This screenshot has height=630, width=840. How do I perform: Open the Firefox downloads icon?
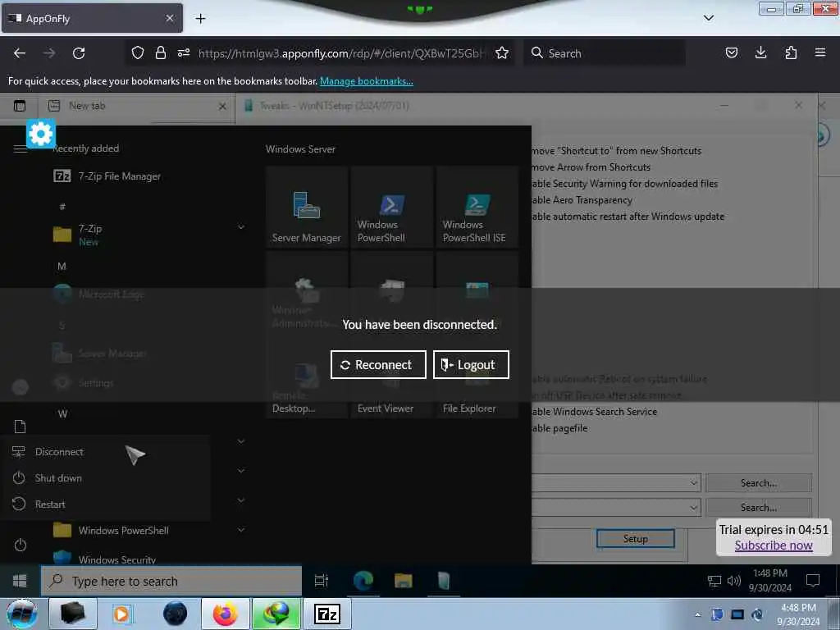pos(760,52)
